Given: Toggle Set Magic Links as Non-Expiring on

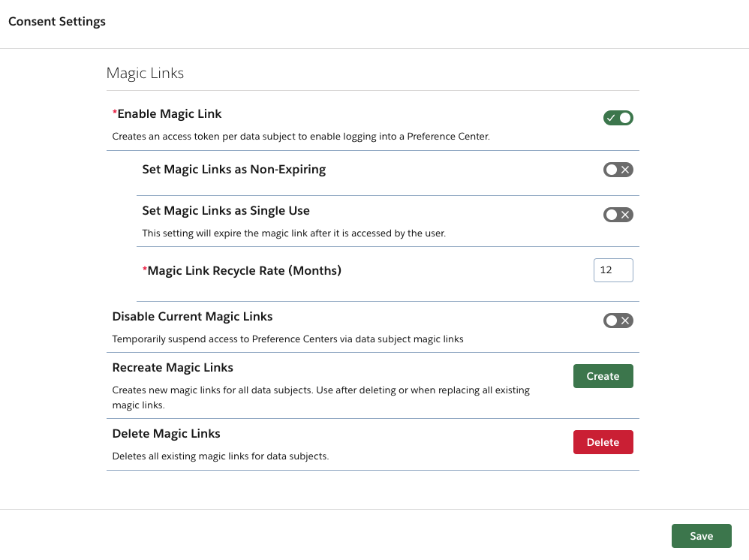Looking at the screenshot, I should coord(618,170).
